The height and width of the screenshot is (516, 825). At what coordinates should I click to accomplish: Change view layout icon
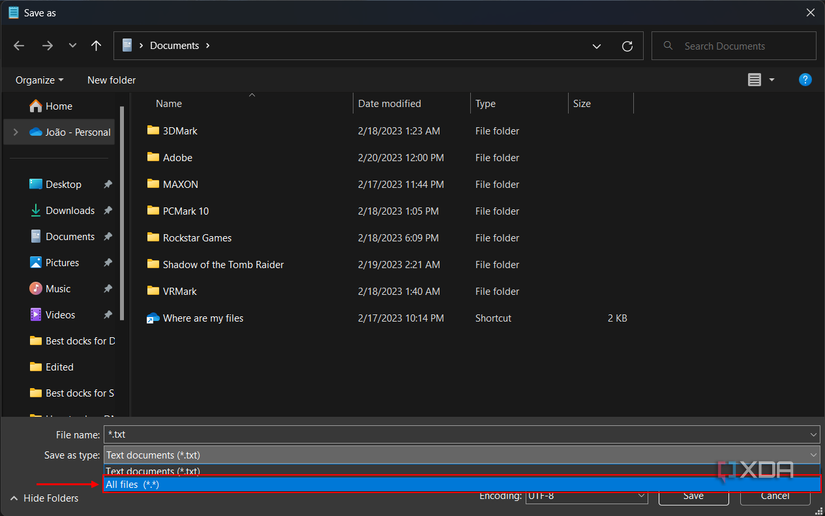[754, 79]
